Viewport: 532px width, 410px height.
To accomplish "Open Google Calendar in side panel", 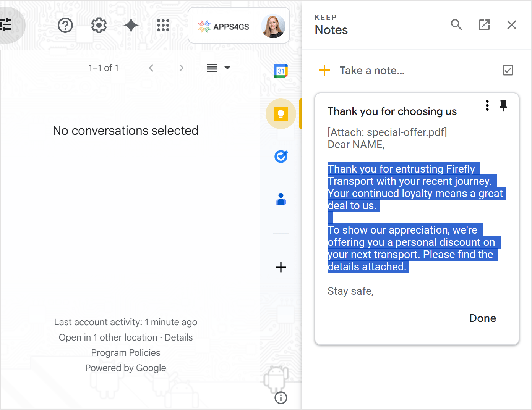I will [281, 71].
